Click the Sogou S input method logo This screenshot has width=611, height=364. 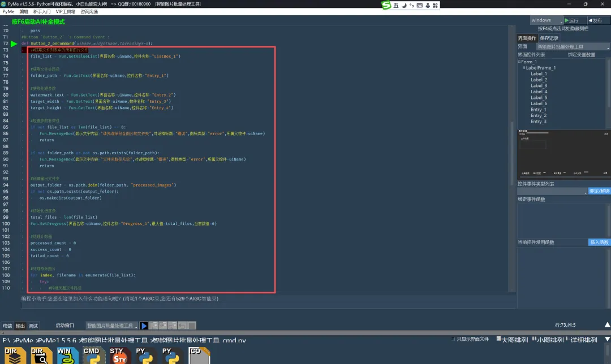click(386, 5)
